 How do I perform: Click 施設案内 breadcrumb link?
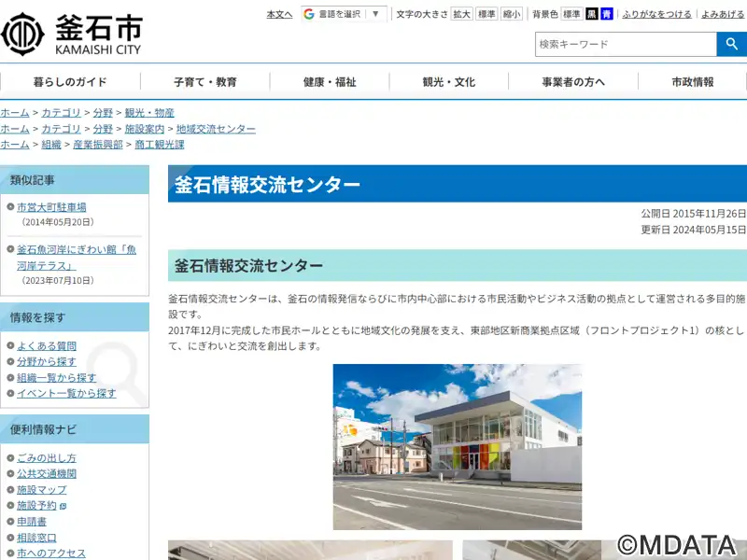(145, 129)
